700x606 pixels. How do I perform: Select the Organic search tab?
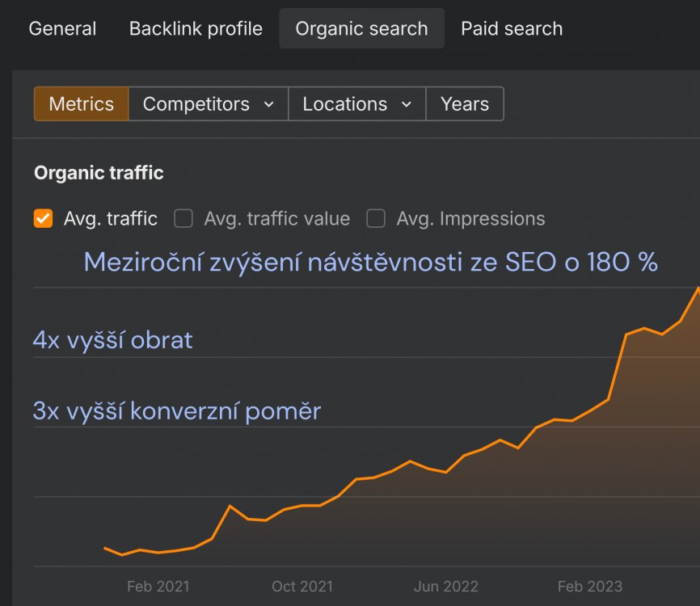pyautogui.click(x=362, y=28)
